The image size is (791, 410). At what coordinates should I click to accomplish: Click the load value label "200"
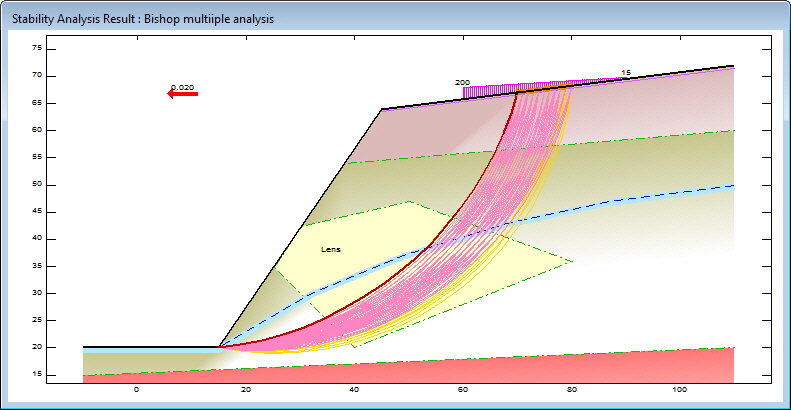click(x=462, y=82)
